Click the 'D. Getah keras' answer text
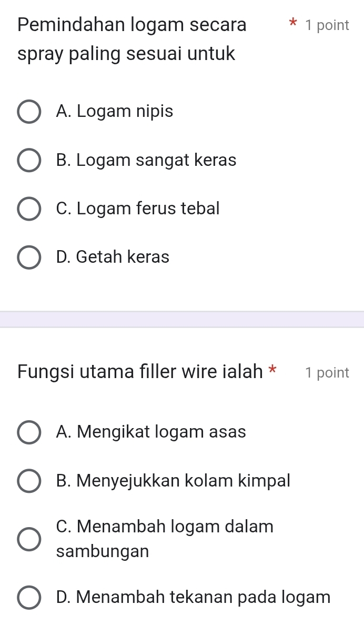 113,257
